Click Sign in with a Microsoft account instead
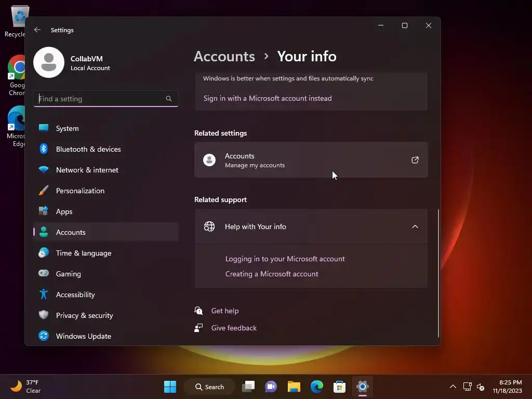This screenshot has height=399, width=532. click(268, 98)
